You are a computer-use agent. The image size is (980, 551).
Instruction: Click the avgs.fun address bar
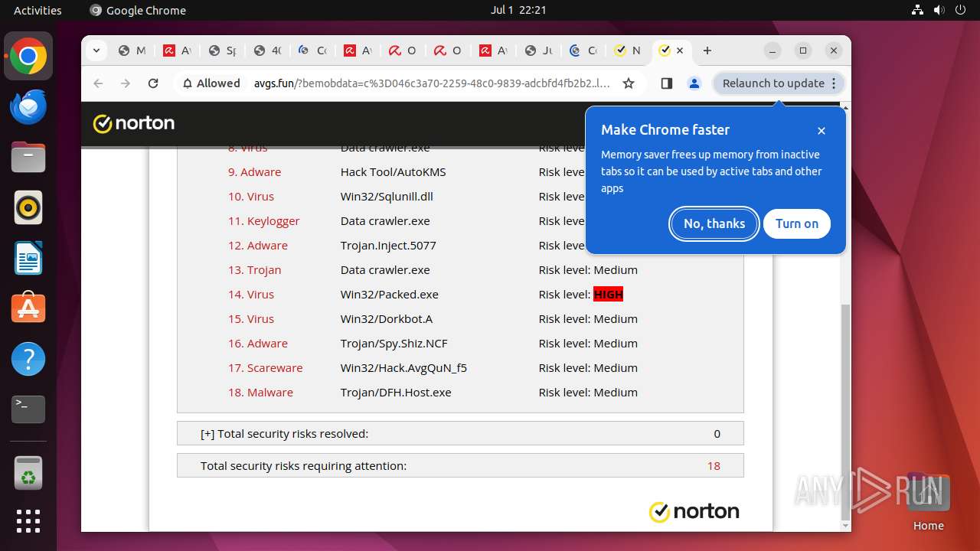[x=432, y=83]
